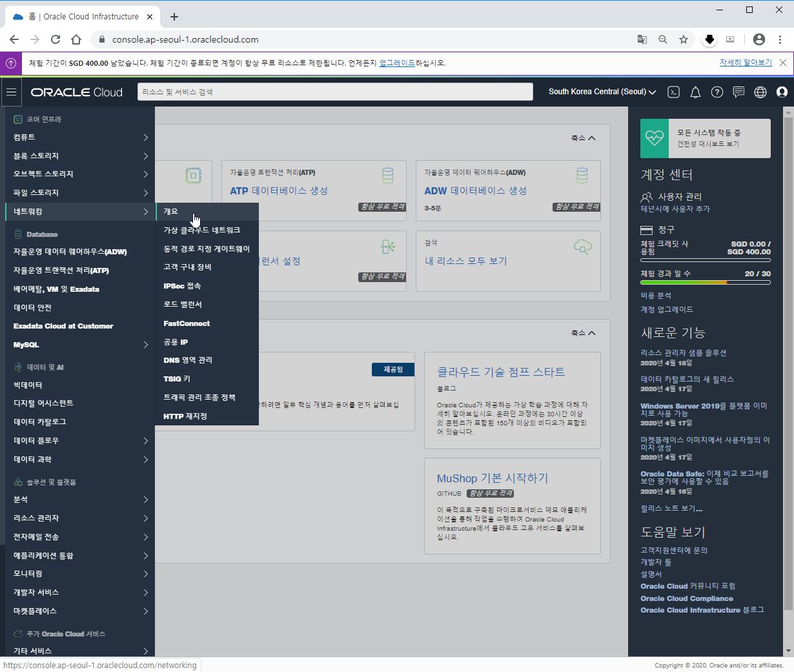Open the language globe icon

tap(760, 92)
